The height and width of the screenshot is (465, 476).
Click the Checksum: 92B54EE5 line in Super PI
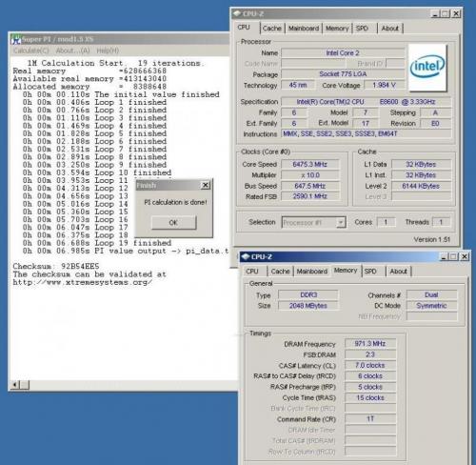(56, 266)
